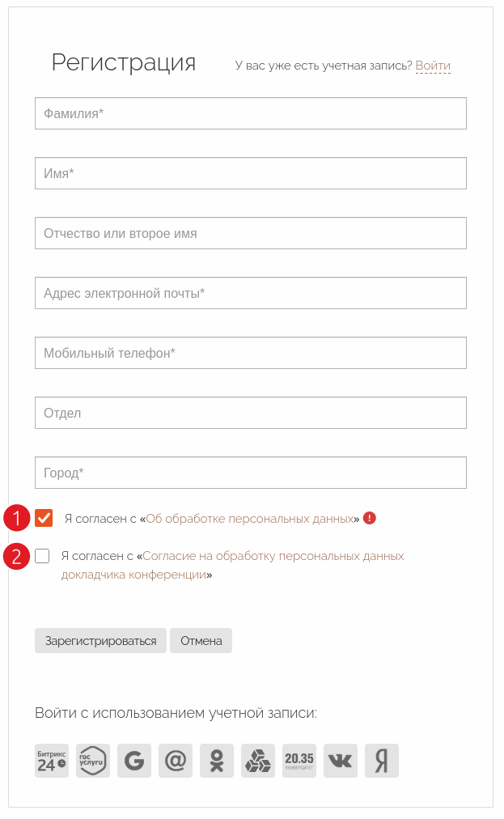Open the Войти login link
This screenshot has height=819, width=504.
pos(433,66)
